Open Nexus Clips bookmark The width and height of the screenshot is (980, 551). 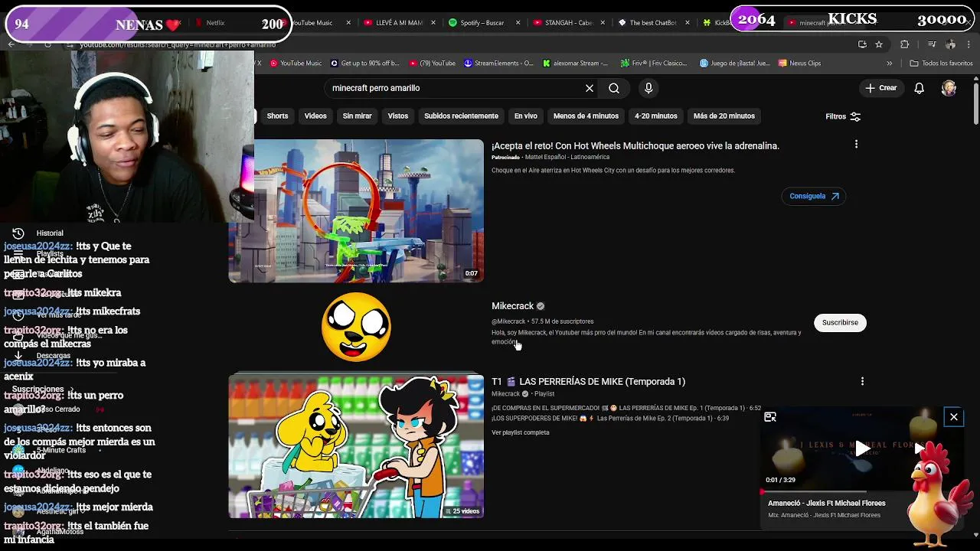[799, 63]
